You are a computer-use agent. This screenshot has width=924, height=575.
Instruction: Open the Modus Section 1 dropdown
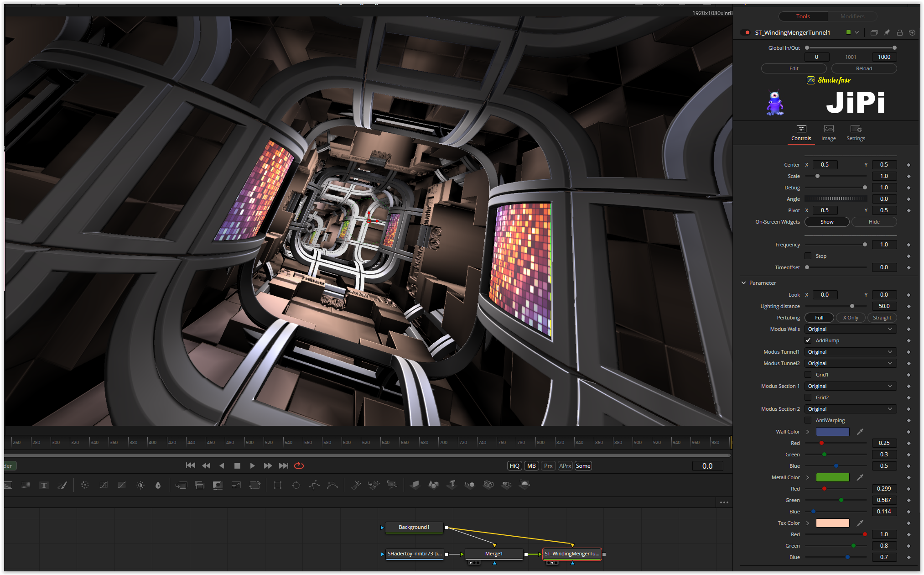(x=850, y=386)
